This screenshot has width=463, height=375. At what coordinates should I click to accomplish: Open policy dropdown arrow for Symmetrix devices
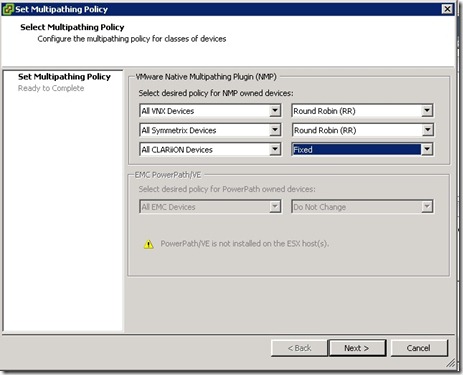pos(427,130)
